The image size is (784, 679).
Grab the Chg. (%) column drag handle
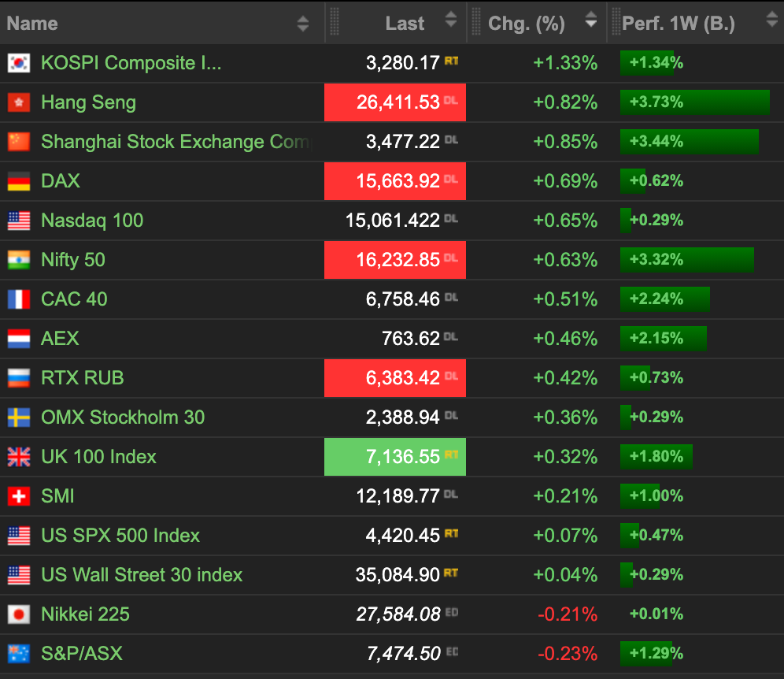pyautogui.click(x=476, y=21)
